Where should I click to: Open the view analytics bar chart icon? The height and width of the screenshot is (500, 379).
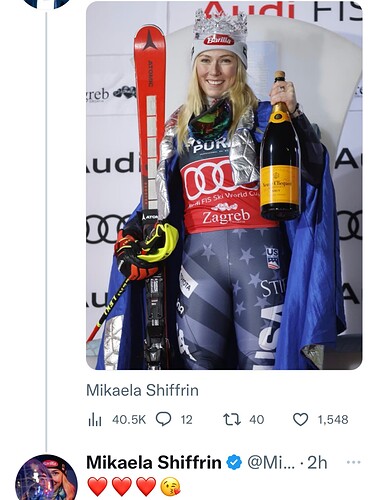point(95,420)
